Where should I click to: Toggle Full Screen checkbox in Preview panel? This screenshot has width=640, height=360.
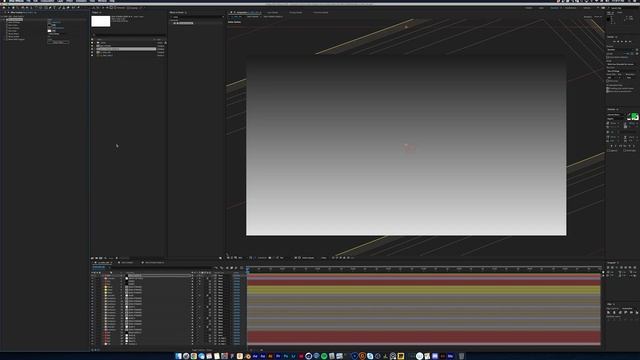608,81
